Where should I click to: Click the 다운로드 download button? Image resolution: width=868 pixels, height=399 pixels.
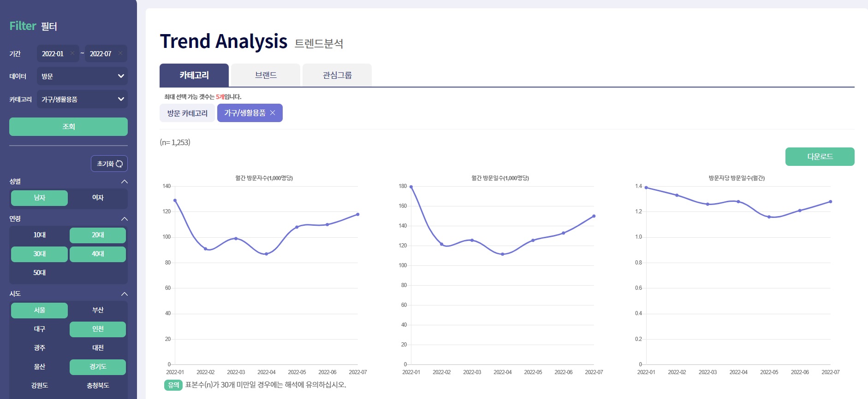tap(820, 157)
